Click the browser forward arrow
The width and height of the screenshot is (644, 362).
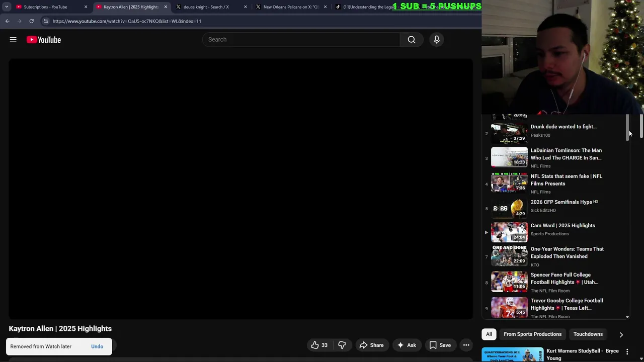pos(20,21)
